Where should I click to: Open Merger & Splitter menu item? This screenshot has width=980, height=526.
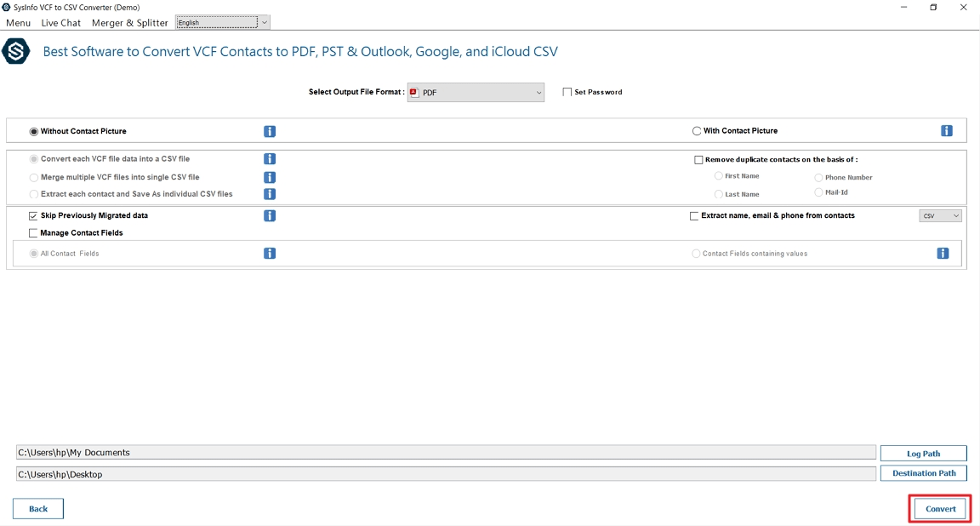tap(130, 22)
